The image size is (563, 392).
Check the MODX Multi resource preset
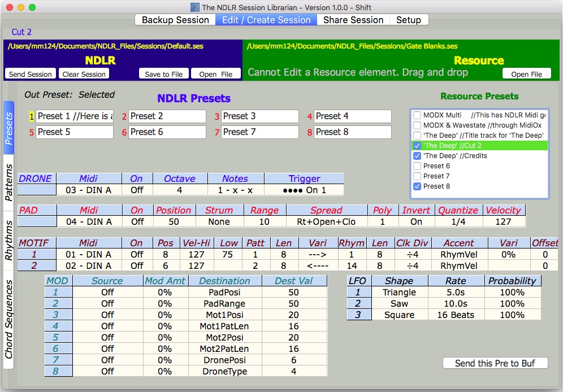418,115
